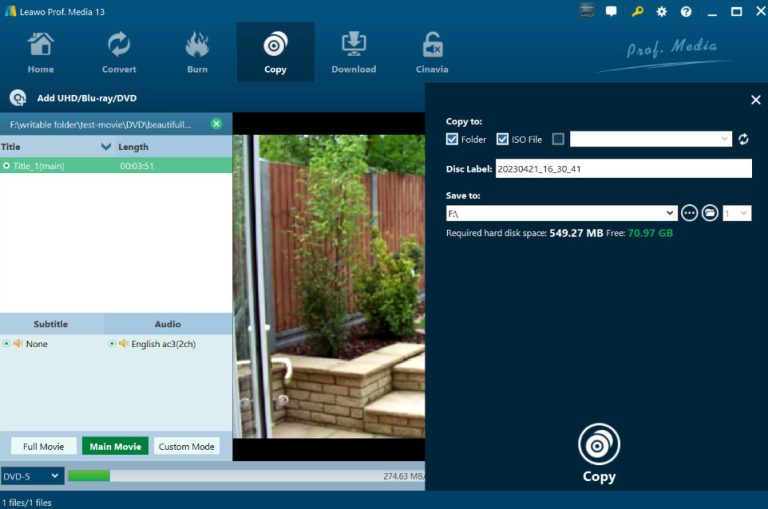Browse for save location with ellipsis button
The height and width of the screenshot is (509, 768).
[689, 213]
